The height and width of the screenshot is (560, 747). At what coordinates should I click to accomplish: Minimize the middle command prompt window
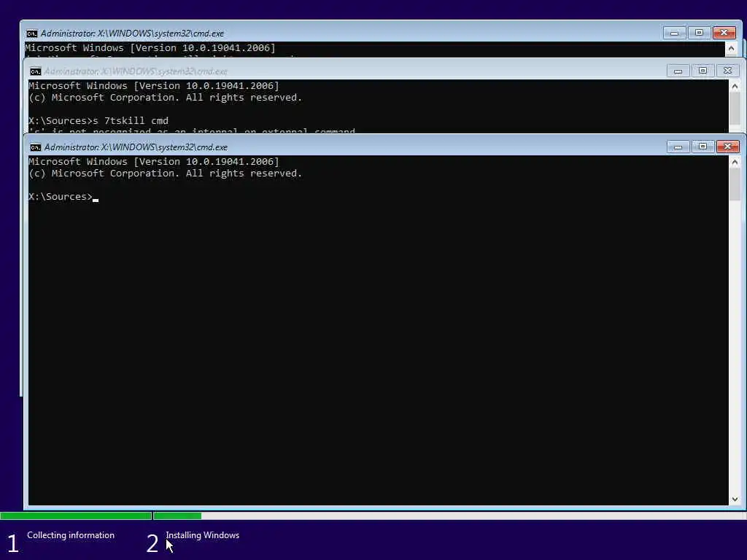point(678,71)
